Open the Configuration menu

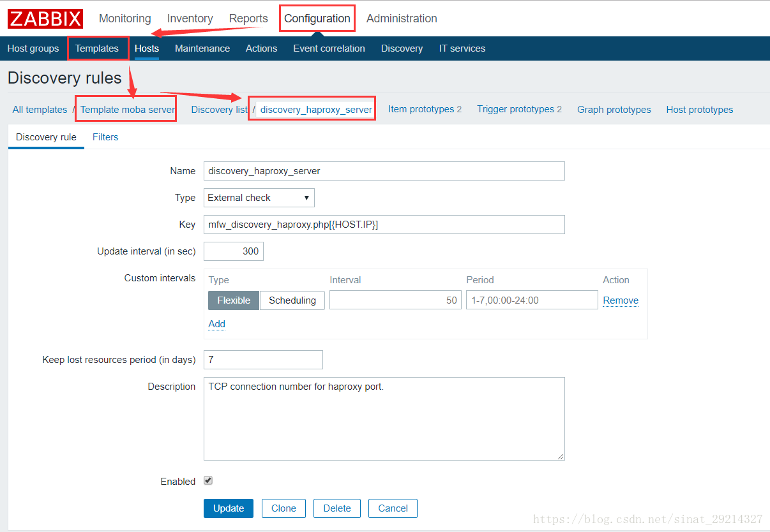click(x=317, y=18)
